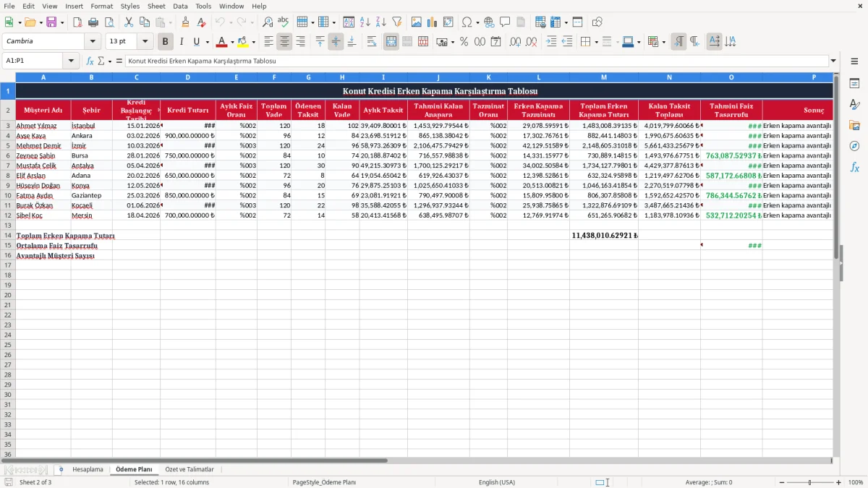Open Find and Replace
Image resolution: width=868 pixels, height=488 pixels.
[268, 22]
